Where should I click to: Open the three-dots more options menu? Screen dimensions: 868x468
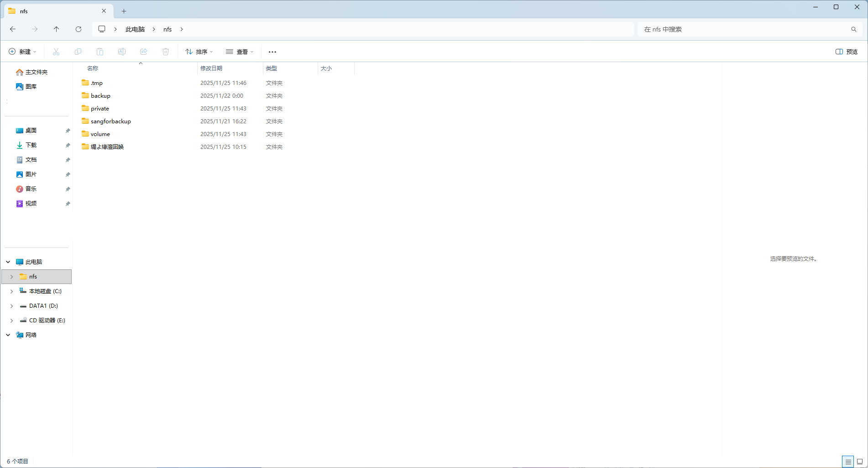coord(272,52)
